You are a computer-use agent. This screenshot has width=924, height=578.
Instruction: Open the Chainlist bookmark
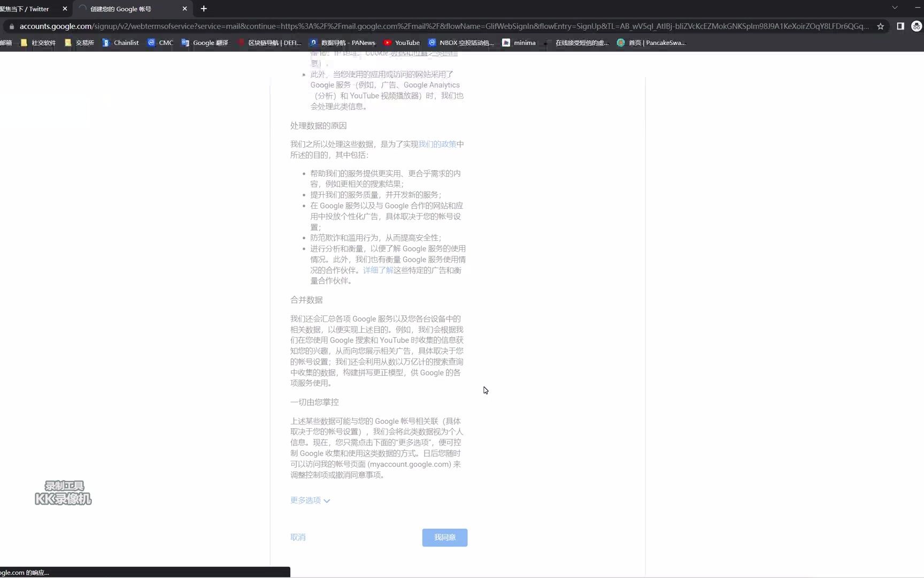pyautogui.click(x=120, y=43)
